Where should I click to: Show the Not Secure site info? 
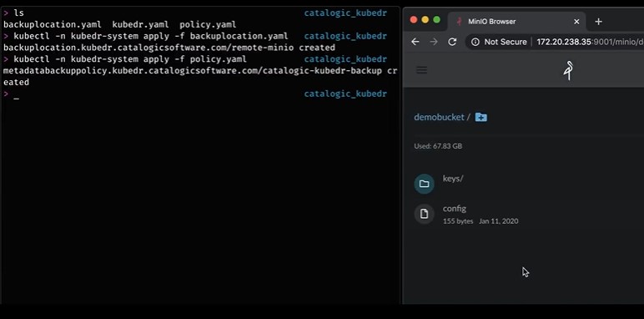click(475, 42)
